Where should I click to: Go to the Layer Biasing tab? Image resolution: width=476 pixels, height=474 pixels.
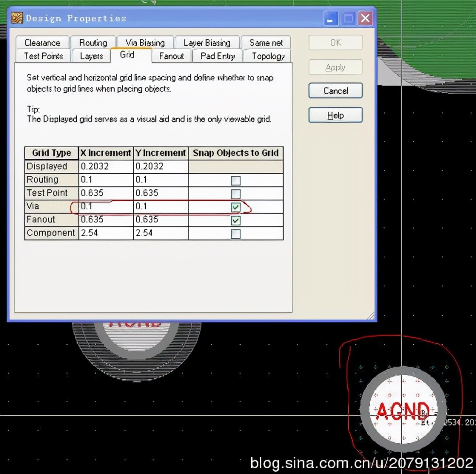(207, 43)
